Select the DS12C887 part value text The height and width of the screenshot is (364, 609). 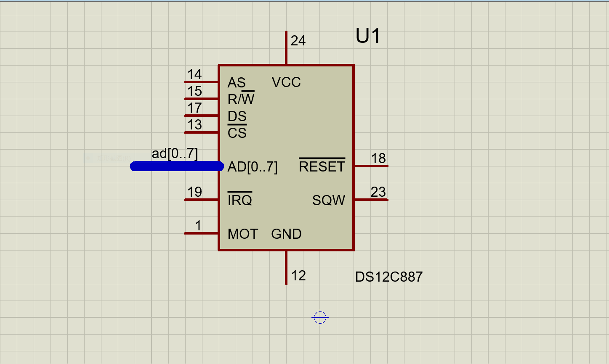[389, 277]
